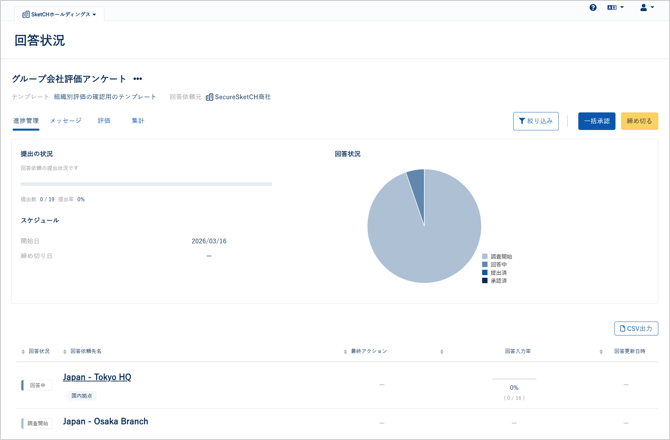Image resolution: width=670 pixels, height=440 pixels.
Task: Click the 調査開始 legend color swatch
Action: click(x=485, y=257)
